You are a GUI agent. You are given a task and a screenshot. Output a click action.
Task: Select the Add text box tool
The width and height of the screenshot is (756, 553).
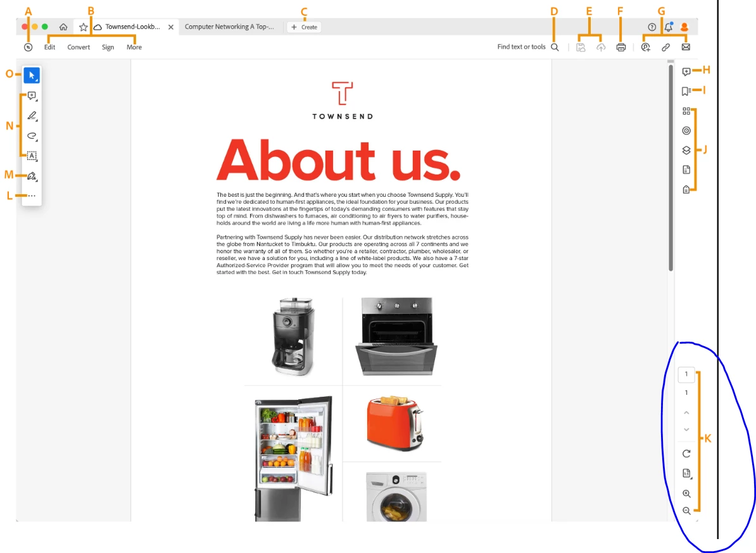(32, 156)
